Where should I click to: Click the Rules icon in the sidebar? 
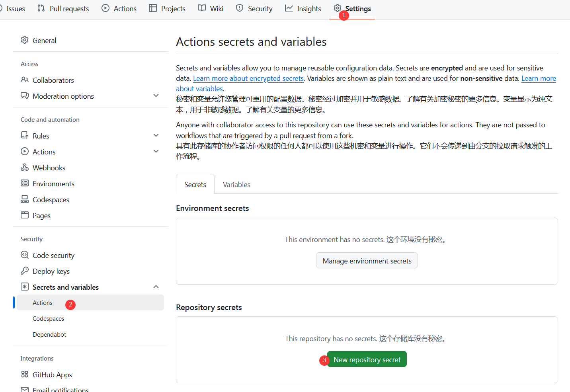[25, 135]
